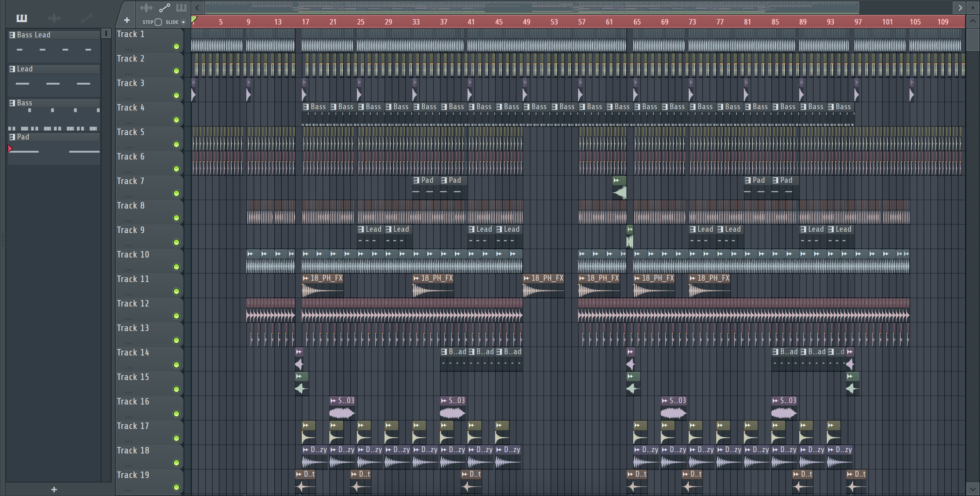Click the Bass Lead pattern piano icon
Screen dimensions: 980x496
12,35
